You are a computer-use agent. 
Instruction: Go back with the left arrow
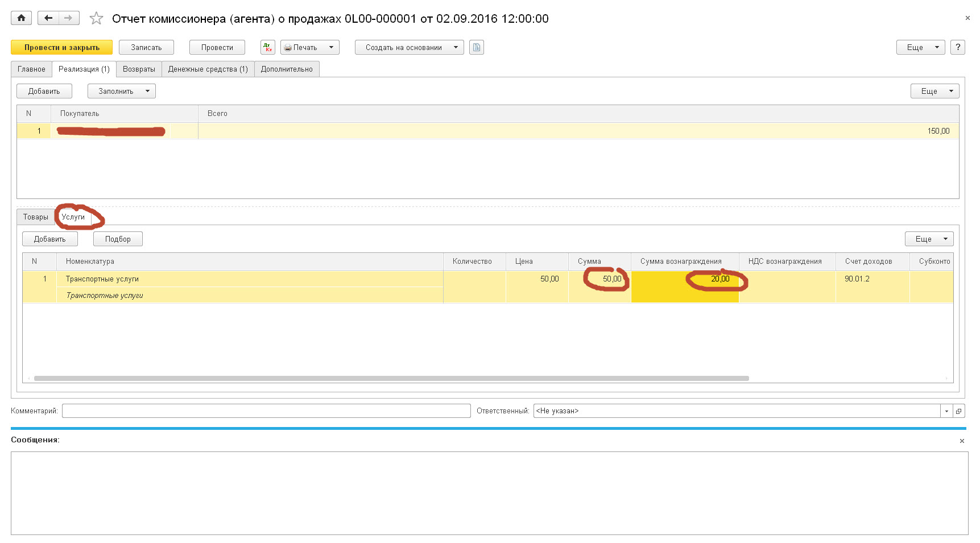pyautogui.click(x=48, y=18)
